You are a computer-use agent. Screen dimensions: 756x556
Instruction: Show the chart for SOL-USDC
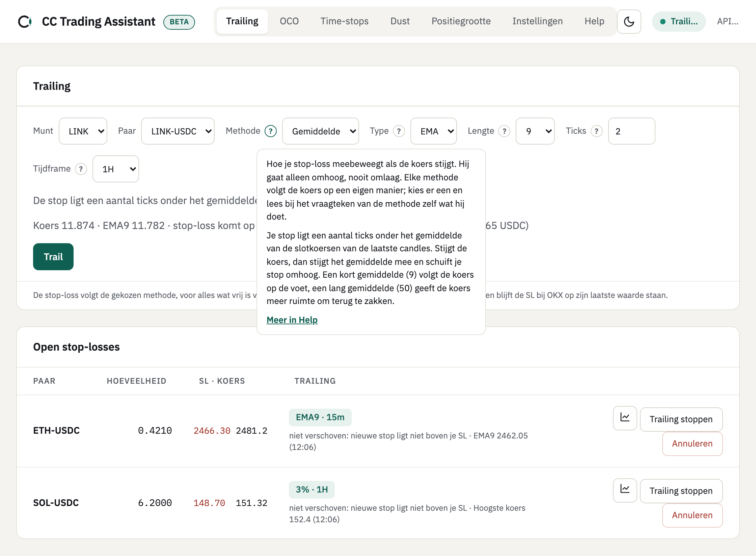point(625,490)
